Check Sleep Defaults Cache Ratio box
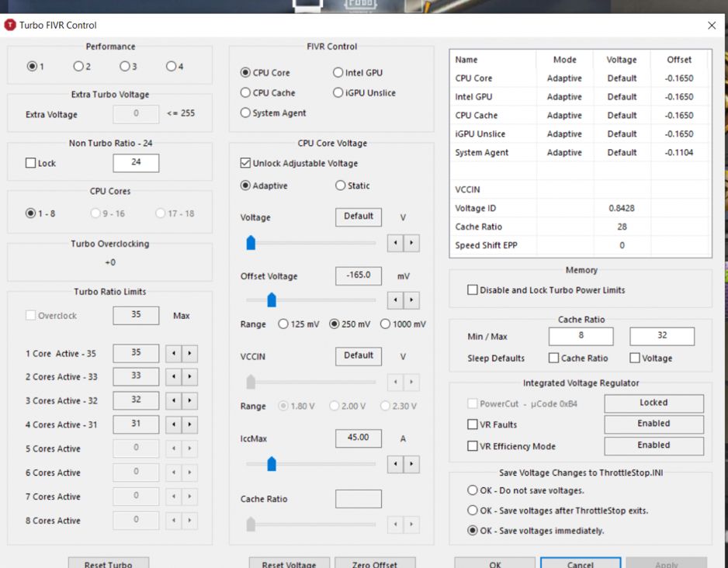Screen dimensions: 728x568 click(553, 358)
